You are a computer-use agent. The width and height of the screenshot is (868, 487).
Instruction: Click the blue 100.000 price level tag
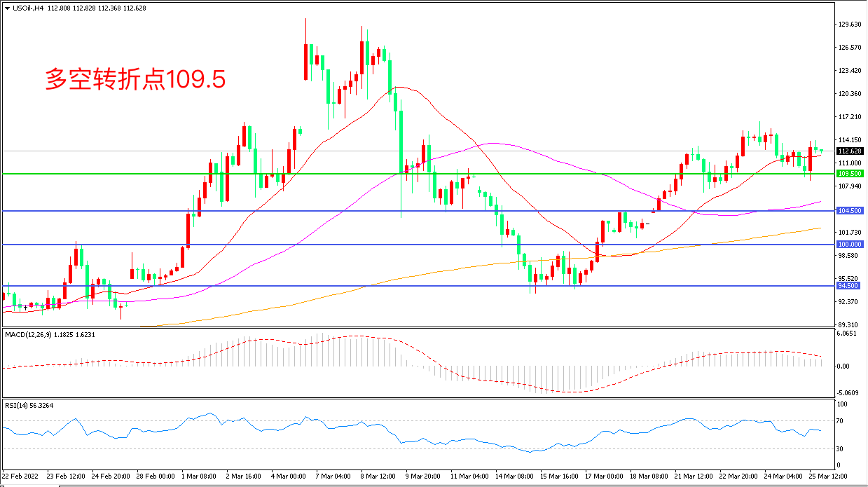tap(849, 244)
